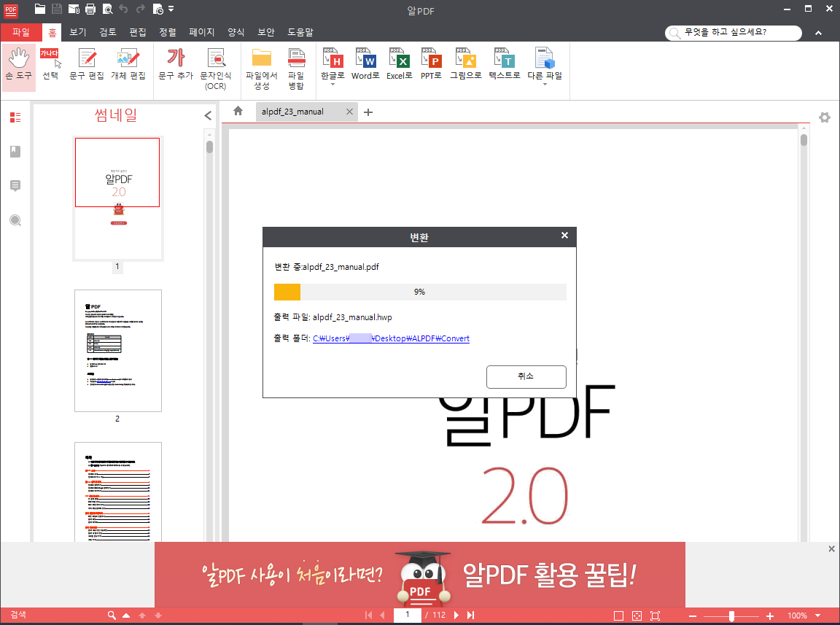Screen dimensions: 840x625
Task: Switch to the 보기 tab
Action: (78, 32)
